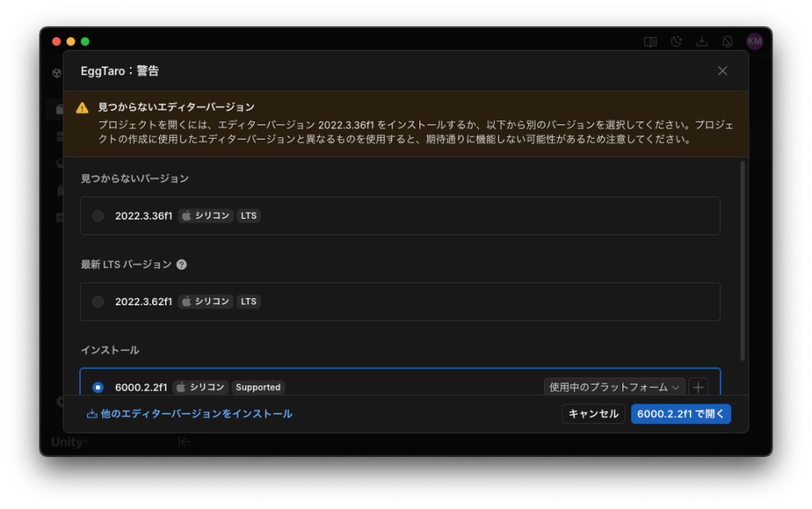Click the green macOS zoom button
Screen dimensions: 812x509
point(86,41)
